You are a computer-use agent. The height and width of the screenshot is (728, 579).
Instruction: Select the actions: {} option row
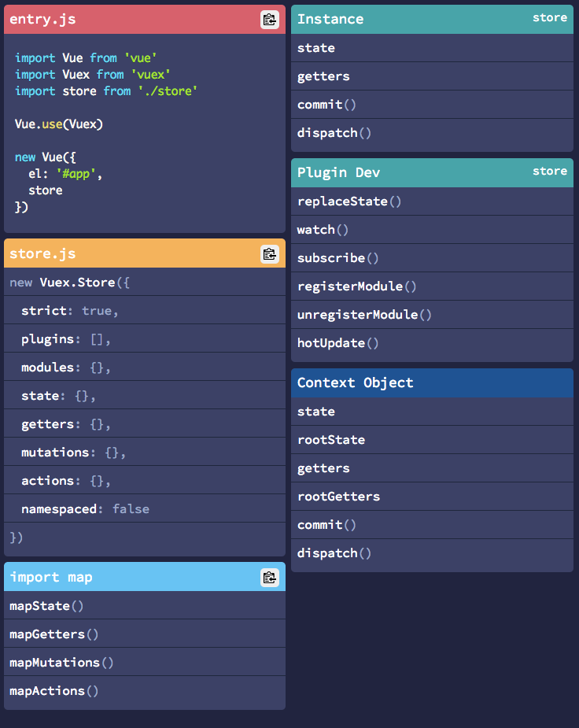144,481
